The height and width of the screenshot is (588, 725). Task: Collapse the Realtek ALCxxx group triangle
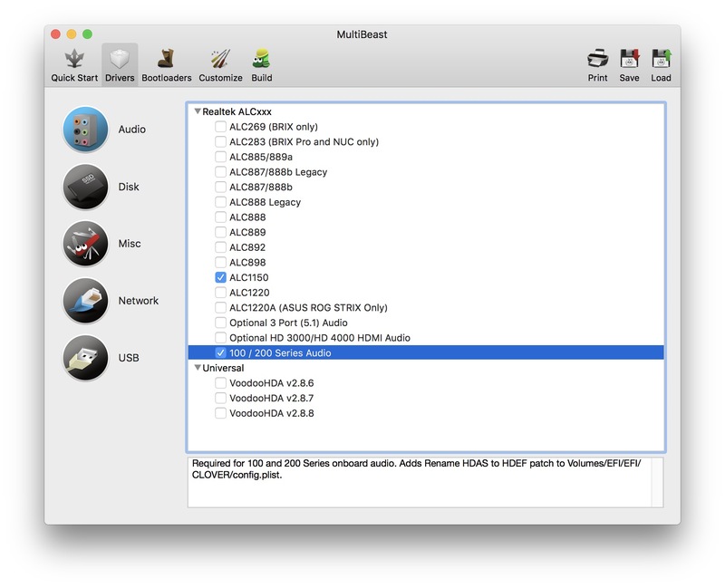[x=198, y=111]
